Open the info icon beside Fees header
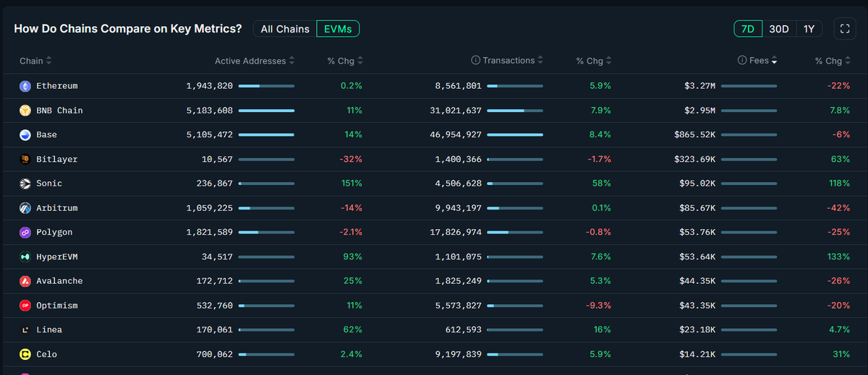868x375 pixels. tap(742, 61)
